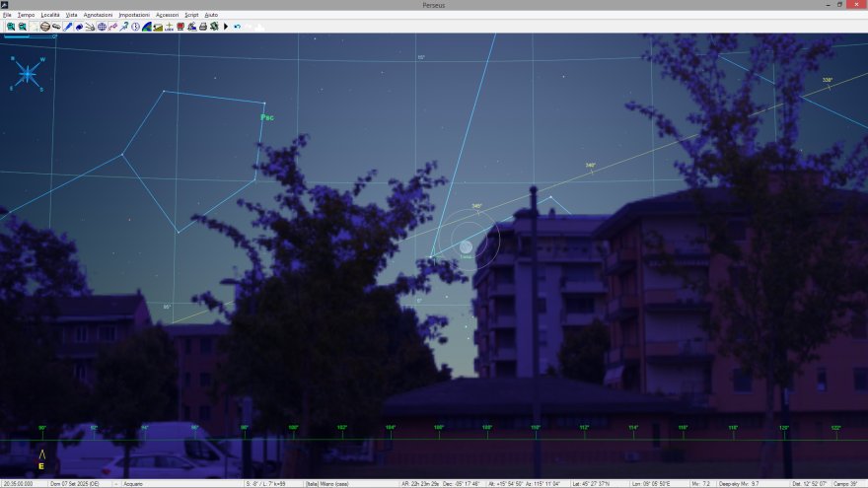Click the printer icon in the toolbar
The height and width of the screenshot is (488, 868).
click(203, 27)
